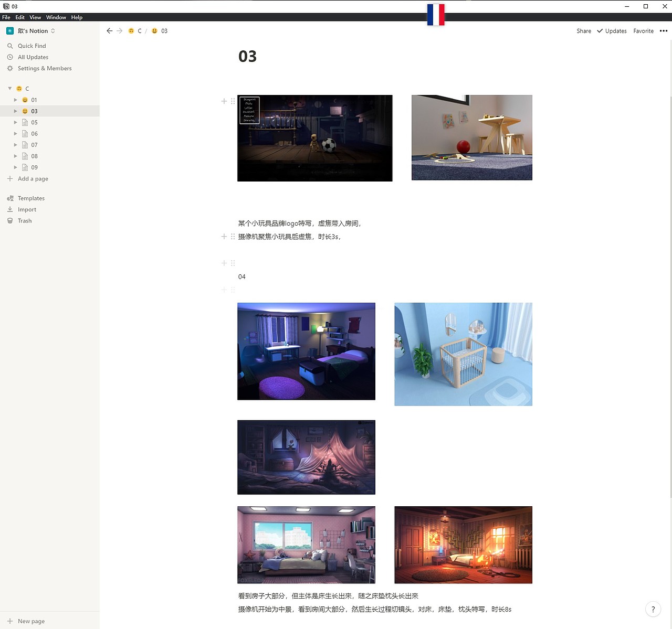Click the forward navigation arrow
The height and width of the screenshot is (629, 672).
click(x=119, y=30)
